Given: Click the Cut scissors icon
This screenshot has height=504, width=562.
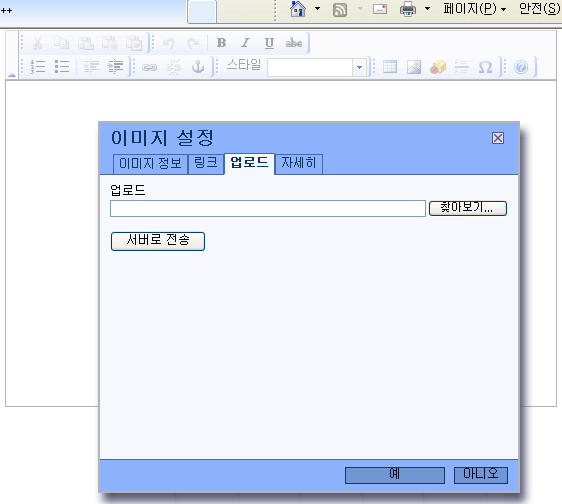Looking at the screenshot, I should tap(37, 43).
